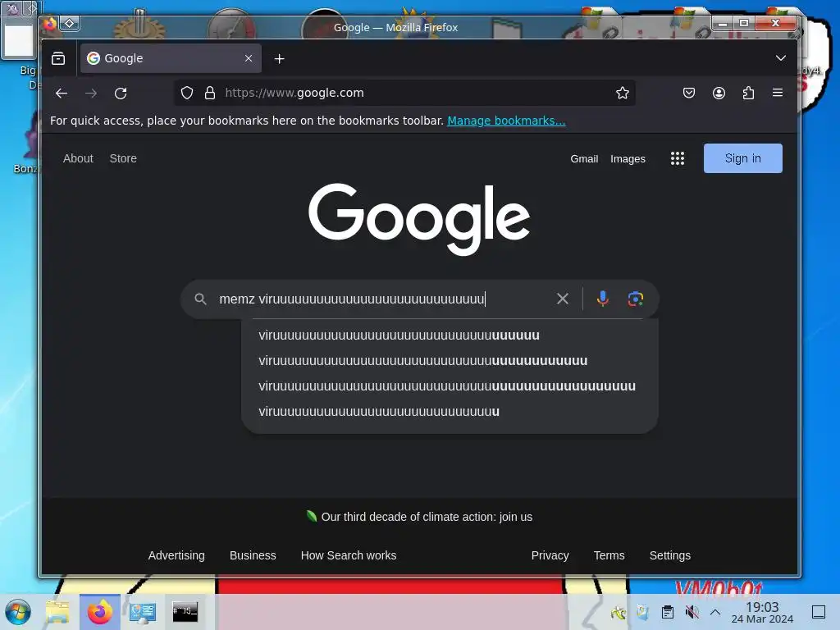Open the Business footer link

click(x=253, y=555)
